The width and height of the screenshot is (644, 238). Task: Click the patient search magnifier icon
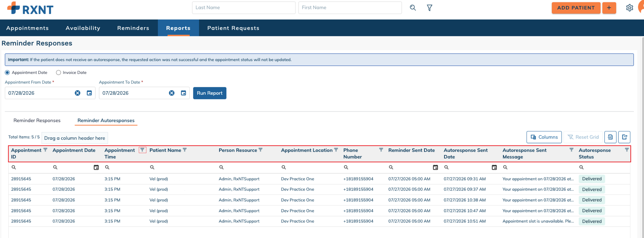point(413,8)
